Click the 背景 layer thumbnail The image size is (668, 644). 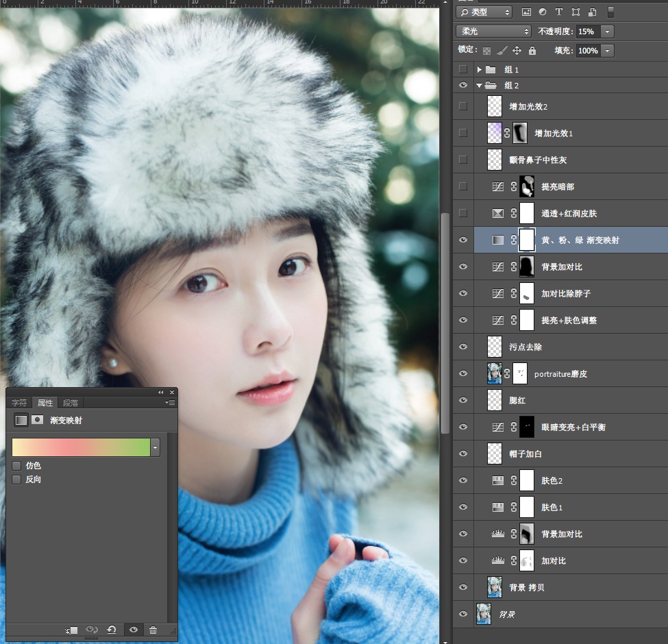tap(484, 614)
